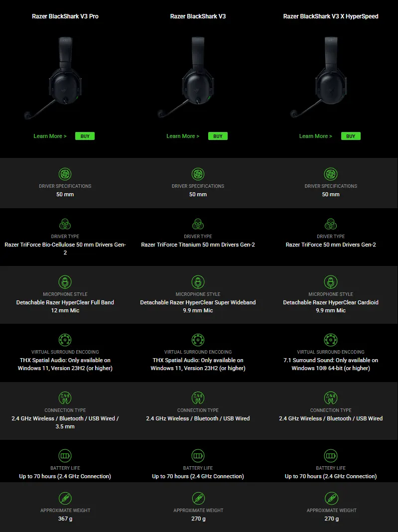Click battery life icon in BlackShark V3 middle column
Image resolution: width=398 pixels, height=532 pixels.
tap(198, 456)
